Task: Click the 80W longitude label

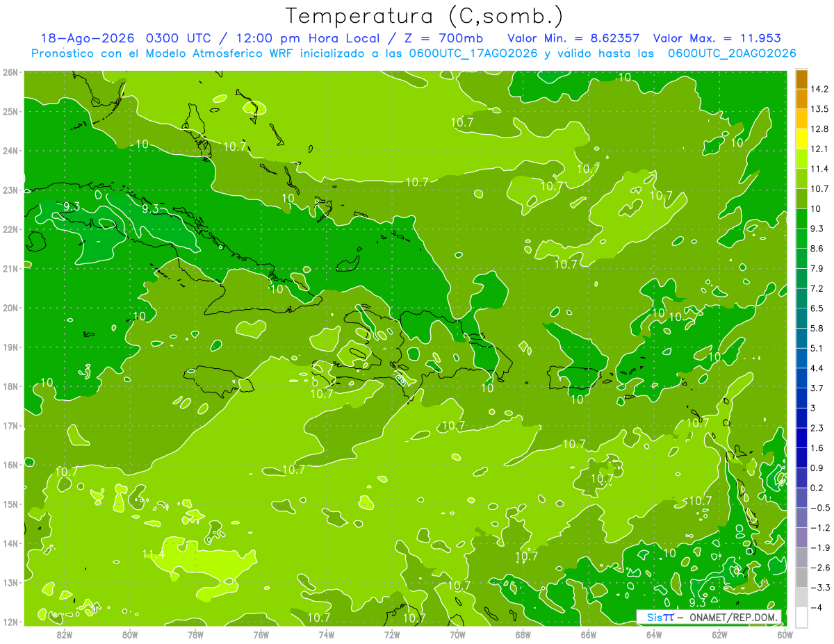Action: pos(130,634)
